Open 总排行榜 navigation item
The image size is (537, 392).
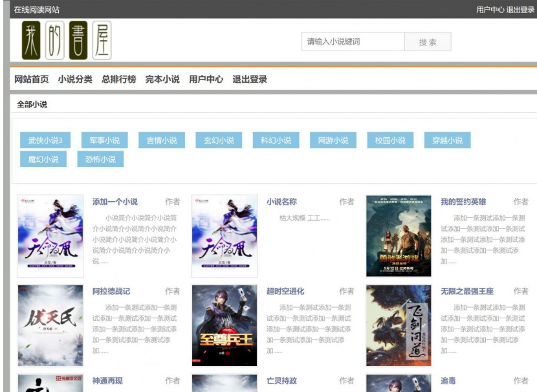[119, 80]
